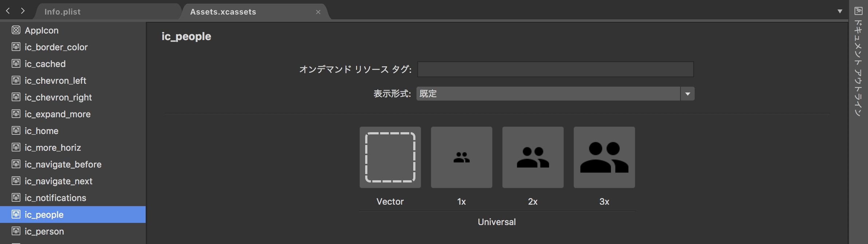Select ic_cached in the asset list
Image resolution: width=868 pixels, height=244 pixels.
coord(45,64)
